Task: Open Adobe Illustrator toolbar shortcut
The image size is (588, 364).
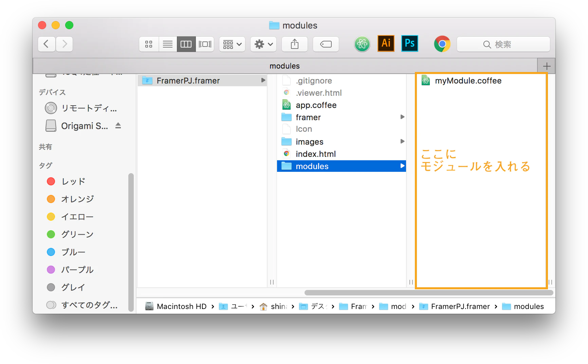Action: 386,43
